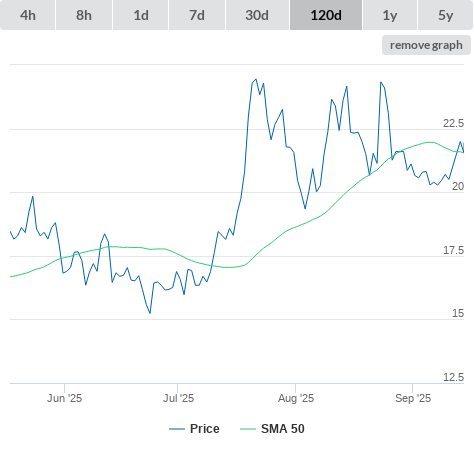The width and height of the screenshot is (474, 455).
Task: Display the 5y price chart
Action: tap(446, 15)
